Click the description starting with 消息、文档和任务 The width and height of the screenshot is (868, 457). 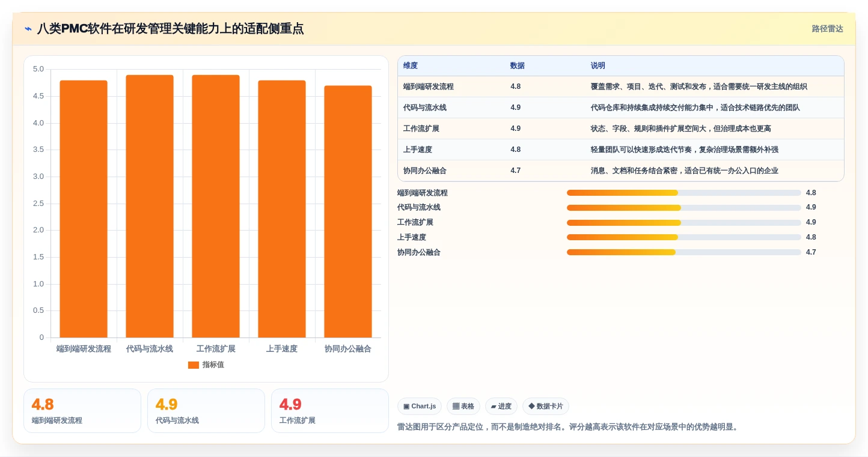pyautogui.click(x=685, y=171)
